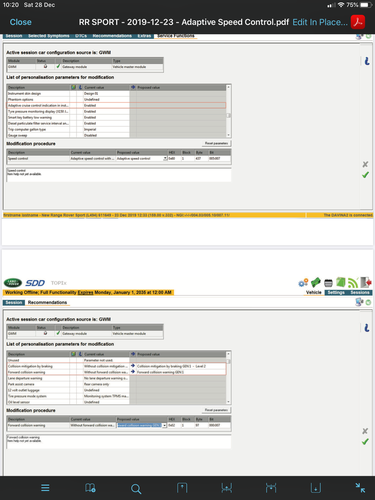Go to next page icon
The width and height of the screenshot is (375, 500).
(x=271, y=488)
